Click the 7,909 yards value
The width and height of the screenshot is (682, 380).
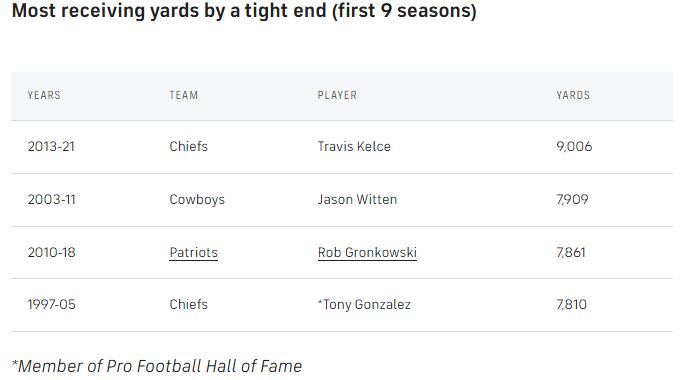[x=572, y=200]
